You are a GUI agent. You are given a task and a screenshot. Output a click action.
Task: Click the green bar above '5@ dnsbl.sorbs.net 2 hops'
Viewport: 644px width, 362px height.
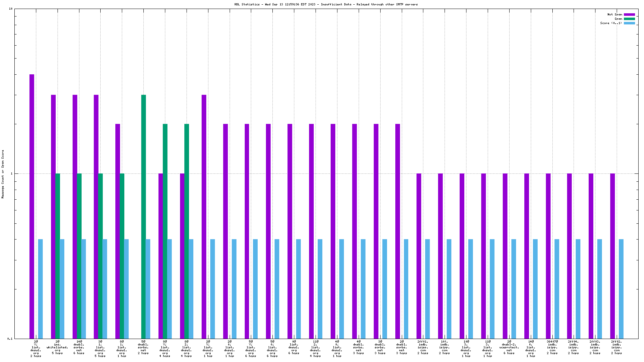(x=143, y=217)
